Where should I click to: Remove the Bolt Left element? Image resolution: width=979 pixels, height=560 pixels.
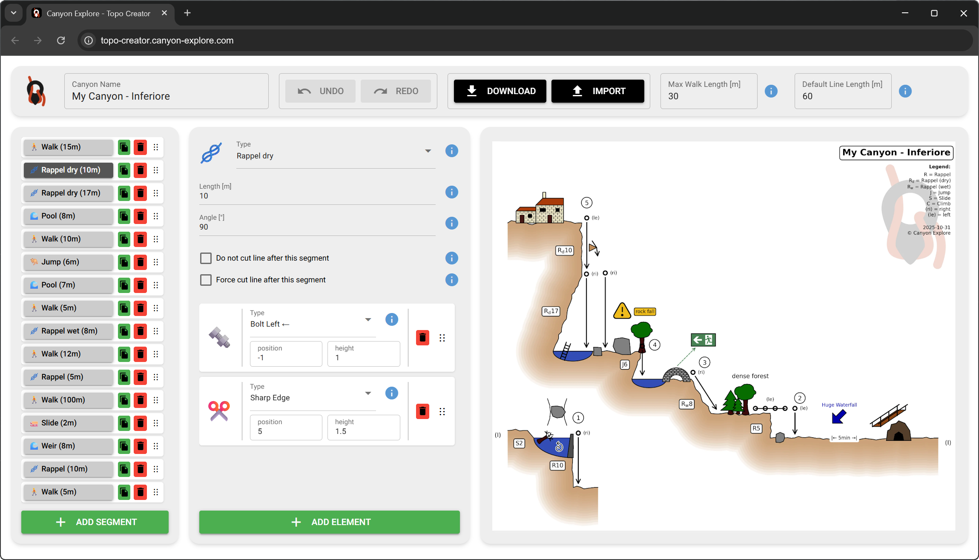[x=422, y=338]
